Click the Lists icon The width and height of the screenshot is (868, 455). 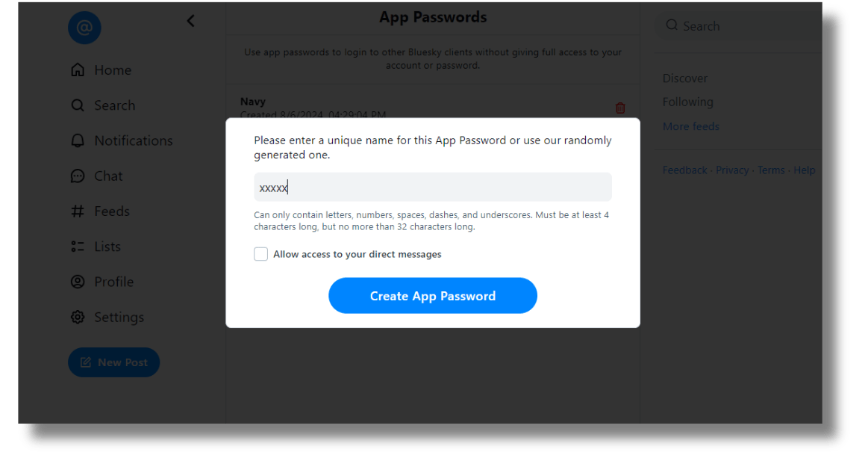(x=78, y=247)
